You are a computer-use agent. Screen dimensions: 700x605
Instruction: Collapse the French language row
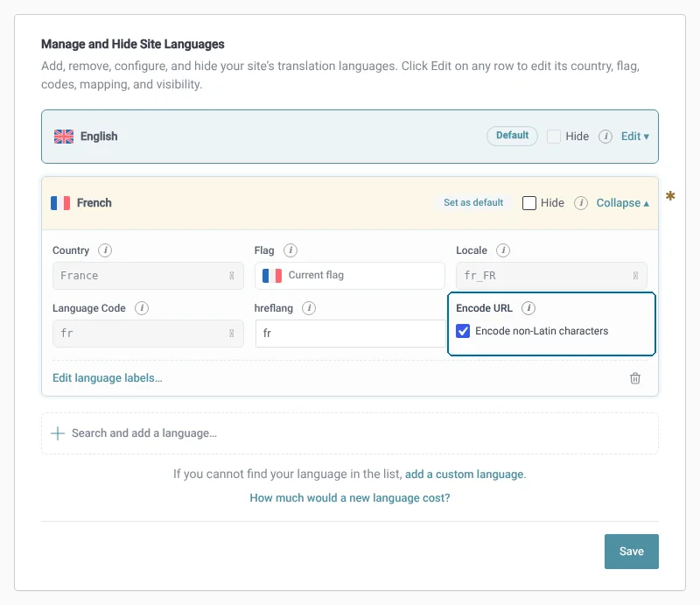(623, 203)
